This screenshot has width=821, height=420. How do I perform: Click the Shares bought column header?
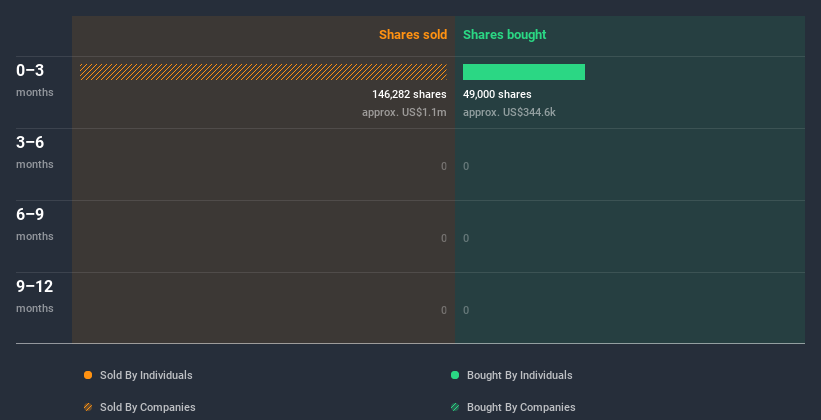pyautogui.click(x=504, y=35)
